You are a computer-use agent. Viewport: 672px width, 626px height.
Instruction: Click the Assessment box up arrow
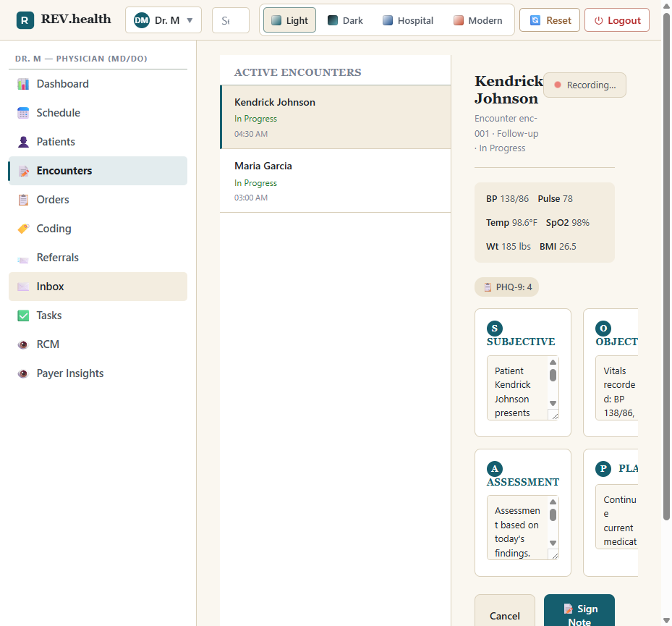coord(553,502)
